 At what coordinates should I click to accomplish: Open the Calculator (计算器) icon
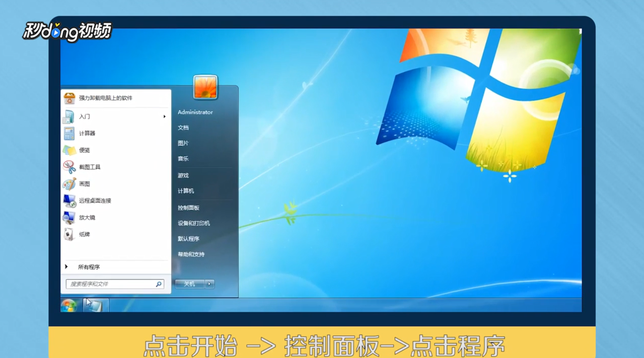pyautogui.click(x=69, y=134)
